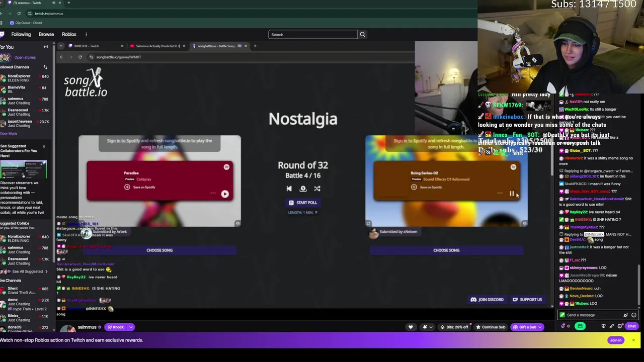Focus the Twitch search field
Viewport: 644px width, 362px height.
[313, 35]
